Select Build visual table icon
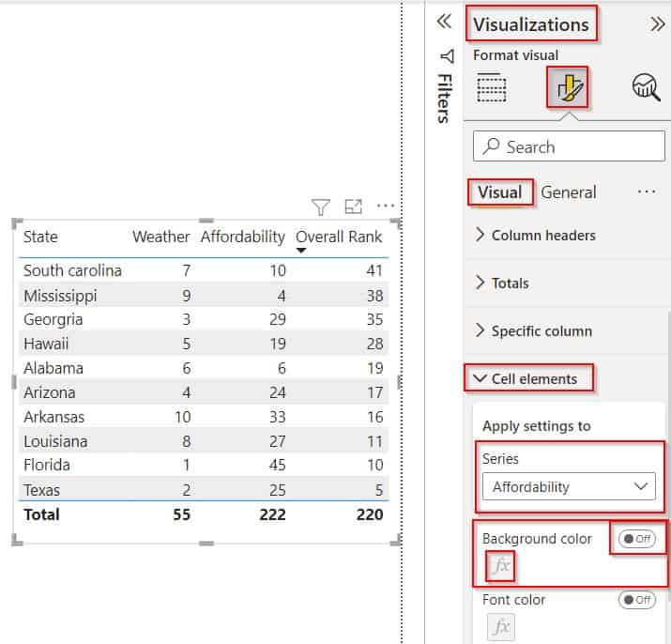The height and width of the screenshot is (644, 671). [491, 88]
